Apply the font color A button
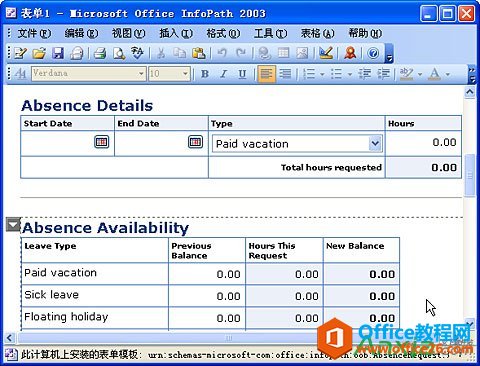 pos(435,74)
